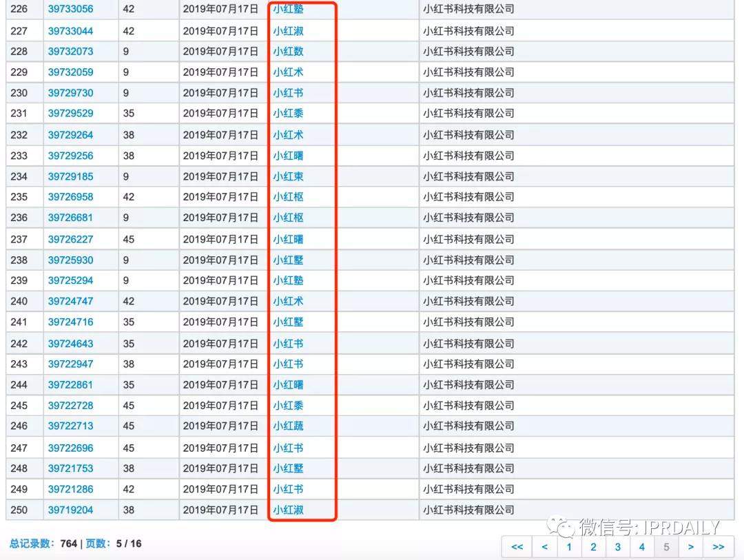Go to the first page with <<
This screenshot has height=560, width=744.
click(x=517, y=547)
